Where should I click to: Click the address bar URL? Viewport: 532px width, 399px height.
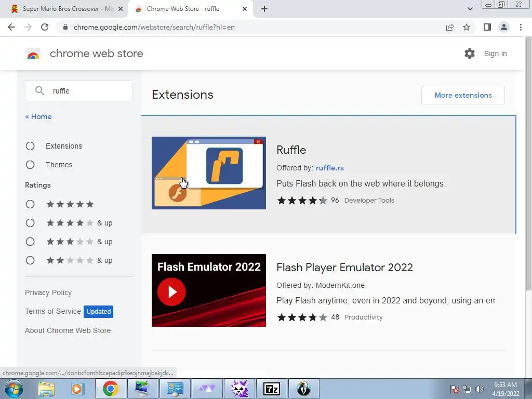(154, 27)
